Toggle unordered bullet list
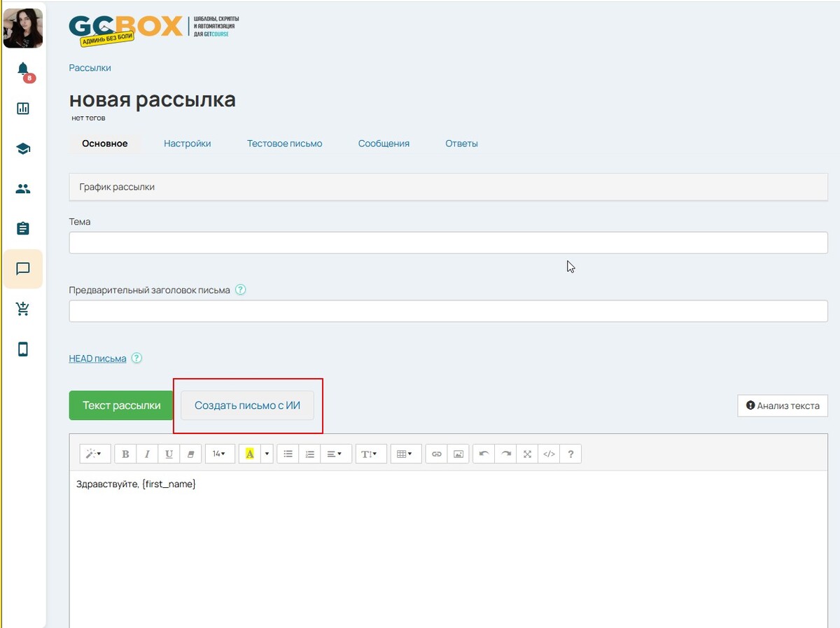Image resolution: width=840 pixels, height=628 pixels. tap(288, 454)
